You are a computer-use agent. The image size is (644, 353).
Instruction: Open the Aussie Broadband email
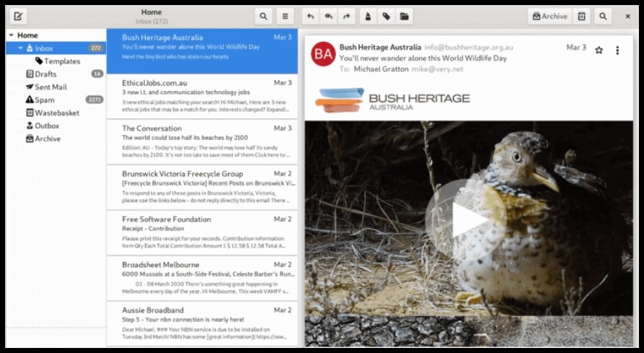point(202,324)
